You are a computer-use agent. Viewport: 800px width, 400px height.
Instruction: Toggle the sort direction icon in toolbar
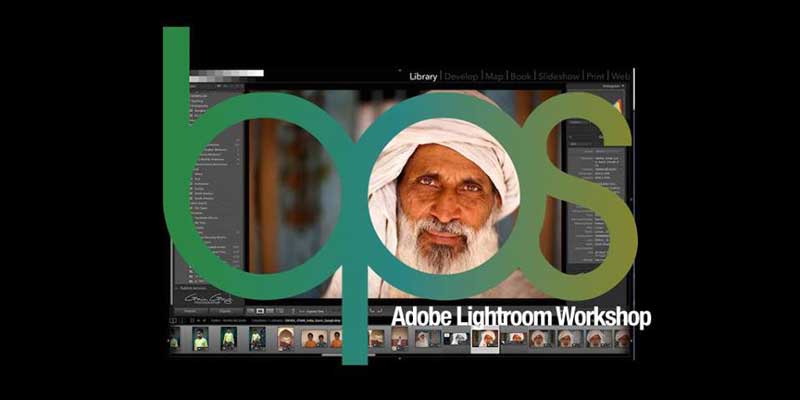tap(293, 310)
